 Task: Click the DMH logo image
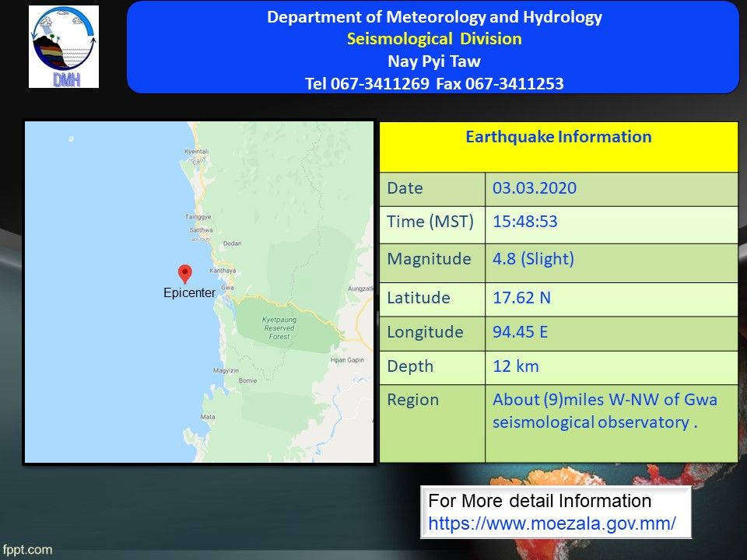pyautogui.click(x=64, y=47)
